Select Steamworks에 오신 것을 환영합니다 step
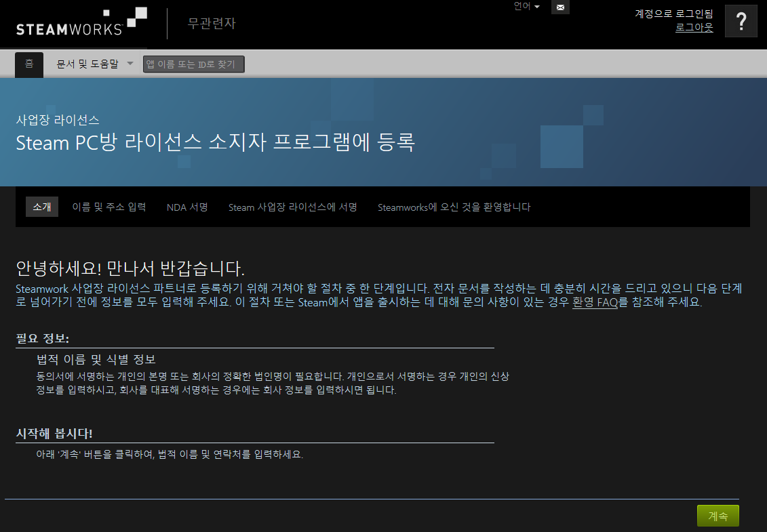 454,207
